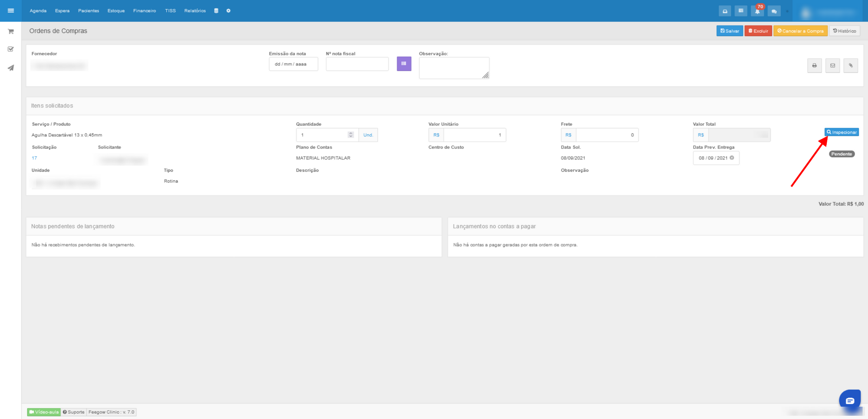Focus the Emissão da nota date field
This screenshot has width=868, height=419.
(293, 64)
